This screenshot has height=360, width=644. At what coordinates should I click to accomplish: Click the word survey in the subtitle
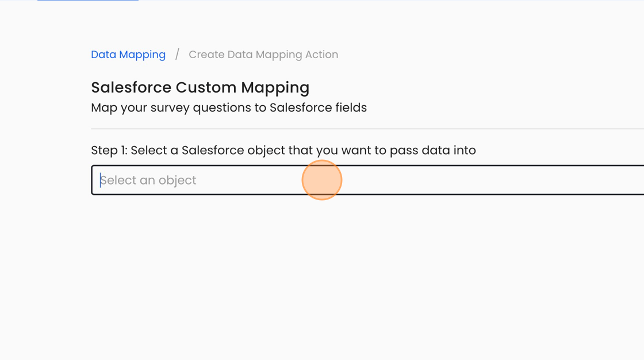[x=170, y=108]
